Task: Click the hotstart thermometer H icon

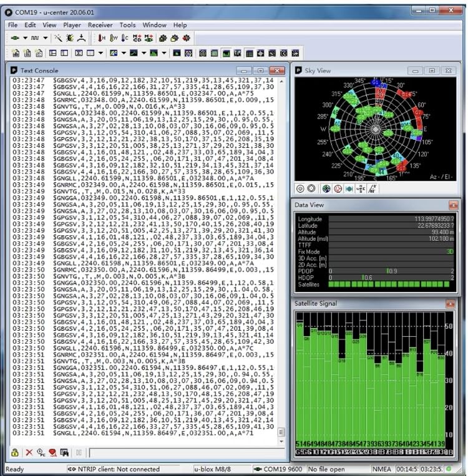Action: click(102, 38)
